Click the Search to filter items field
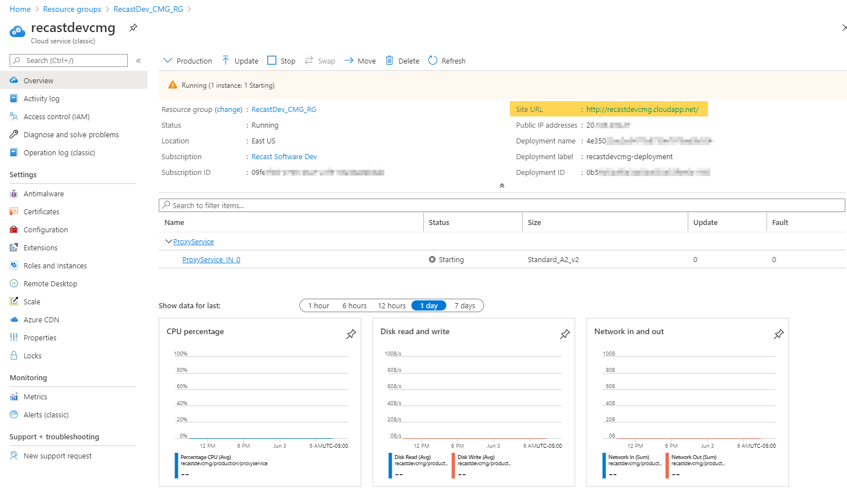This screenshot has height=504, width=847. (501, 205)
